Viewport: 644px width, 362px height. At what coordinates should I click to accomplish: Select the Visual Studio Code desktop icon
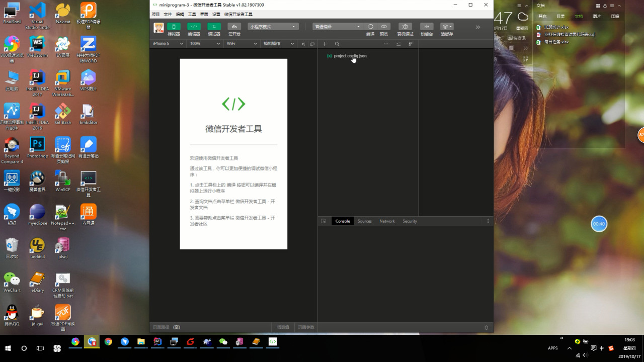pyautogui.click(x=37, y=16)
